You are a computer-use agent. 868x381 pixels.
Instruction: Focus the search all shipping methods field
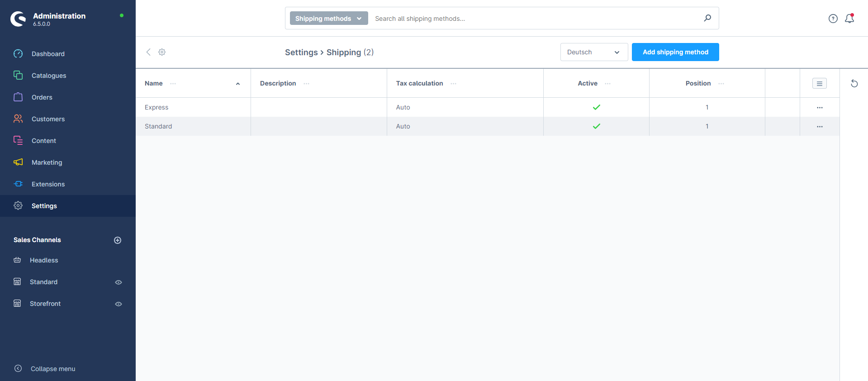click(x=534, y=19)
